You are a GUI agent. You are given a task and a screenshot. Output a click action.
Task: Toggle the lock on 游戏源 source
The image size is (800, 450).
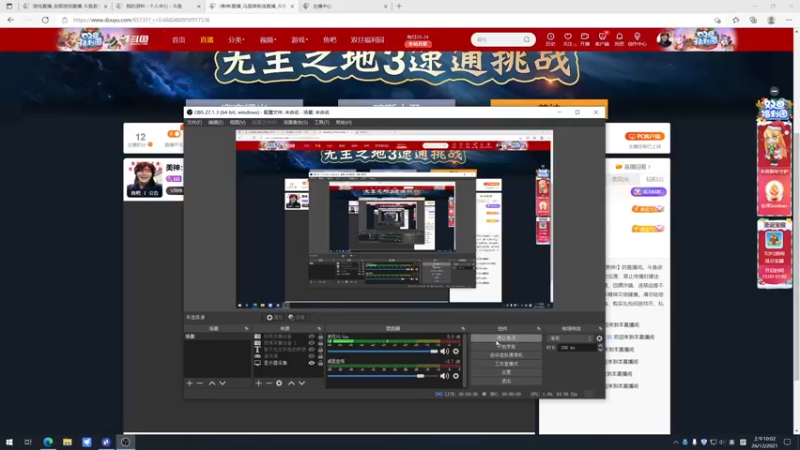point(320,356)
